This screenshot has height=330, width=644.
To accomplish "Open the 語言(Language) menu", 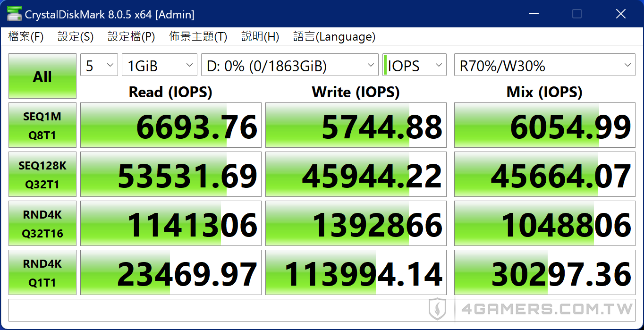I will tap(334, 36).
